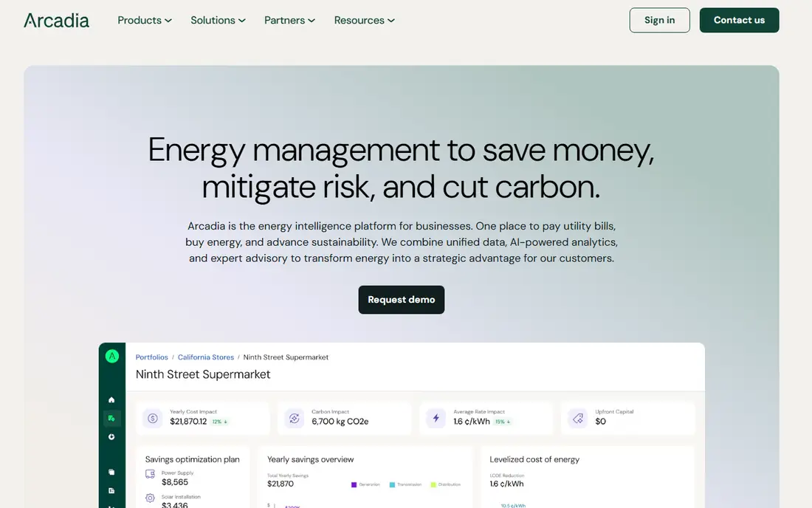The width and height of the screenshot is (812, 508).
Task: Expand the Products dropdown menu
Action: 145,20
